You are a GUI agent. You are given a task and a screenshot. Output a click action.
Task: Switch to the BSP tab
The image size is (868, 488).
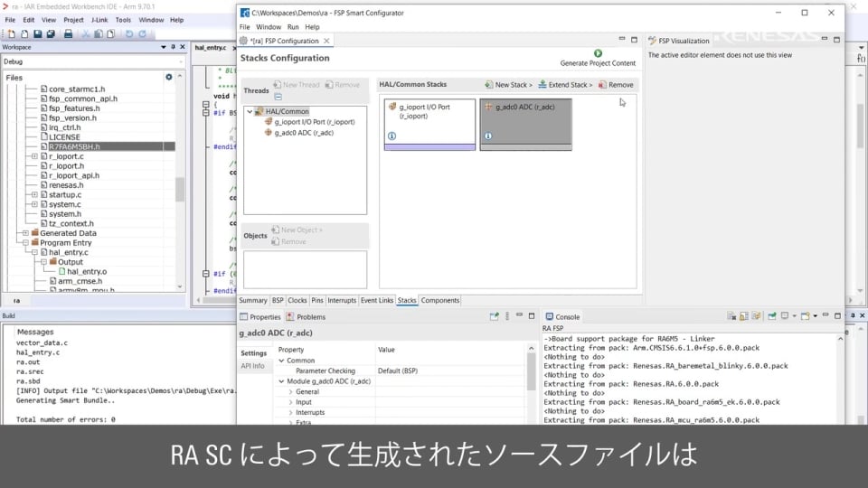[278, 300]
